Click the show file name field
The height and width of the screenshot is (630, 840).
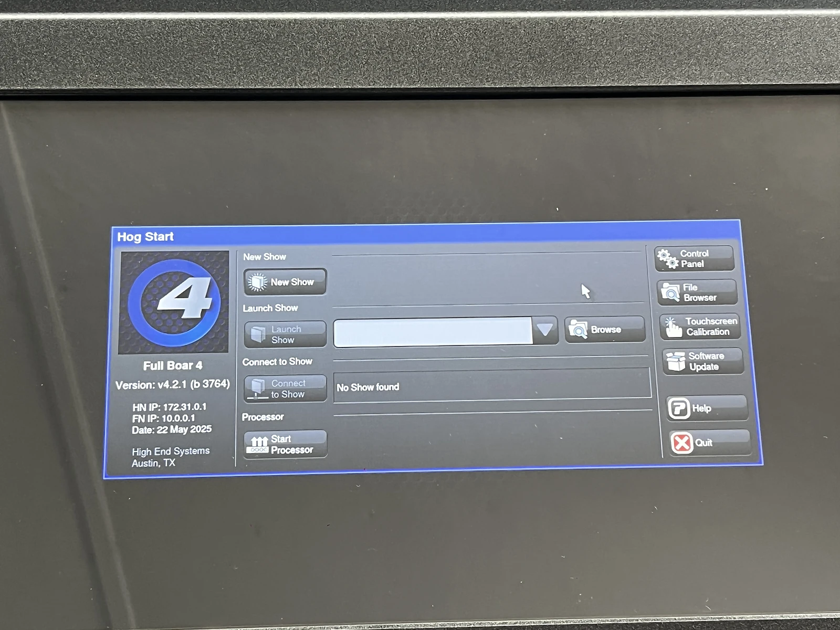point(433,332)
